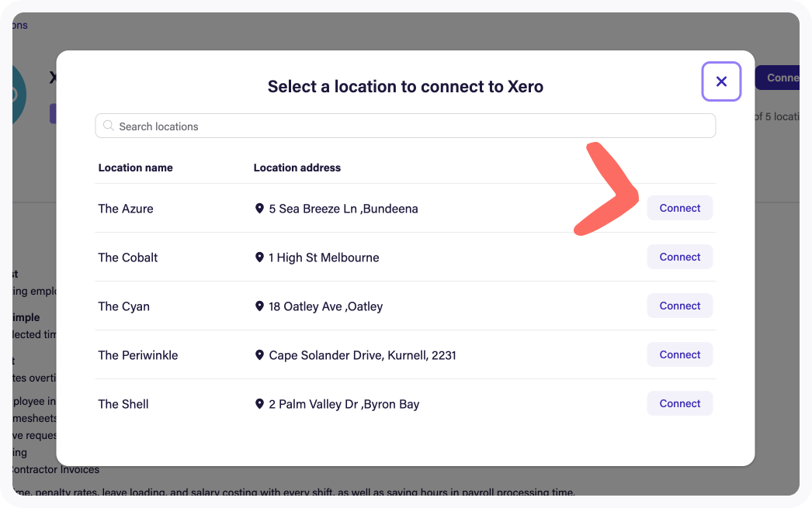
Task: Click the search magnifier icon
Action: [109, 126]
